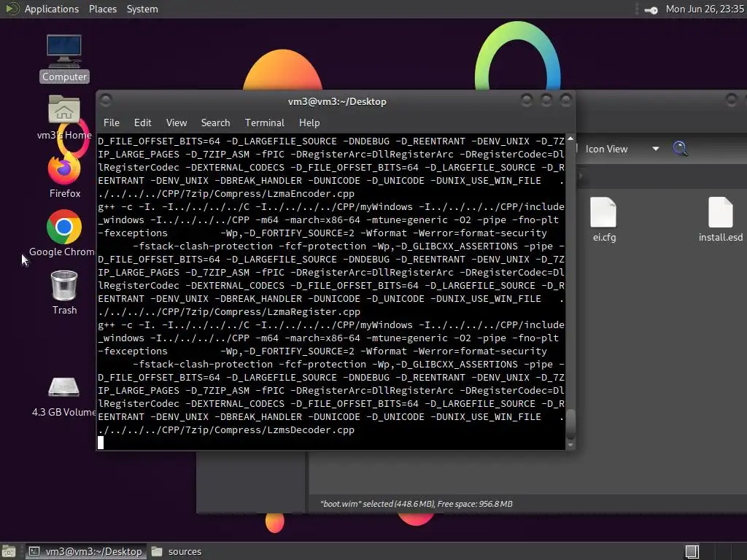Click the MATE logo beside Applications

click(x=12, y=9)
